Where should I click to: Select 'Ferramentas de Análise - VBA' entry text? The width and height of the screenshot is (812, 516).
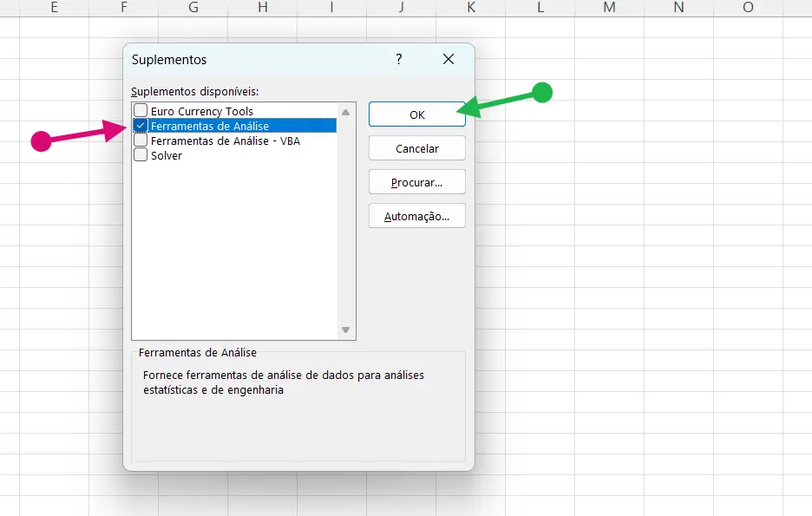point(226,140)
